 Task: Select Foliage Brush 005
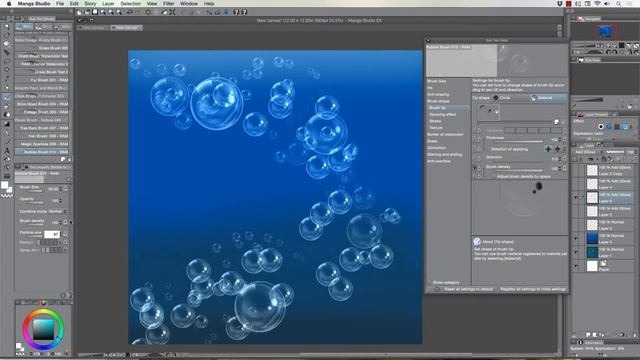[x=42, y=112]
